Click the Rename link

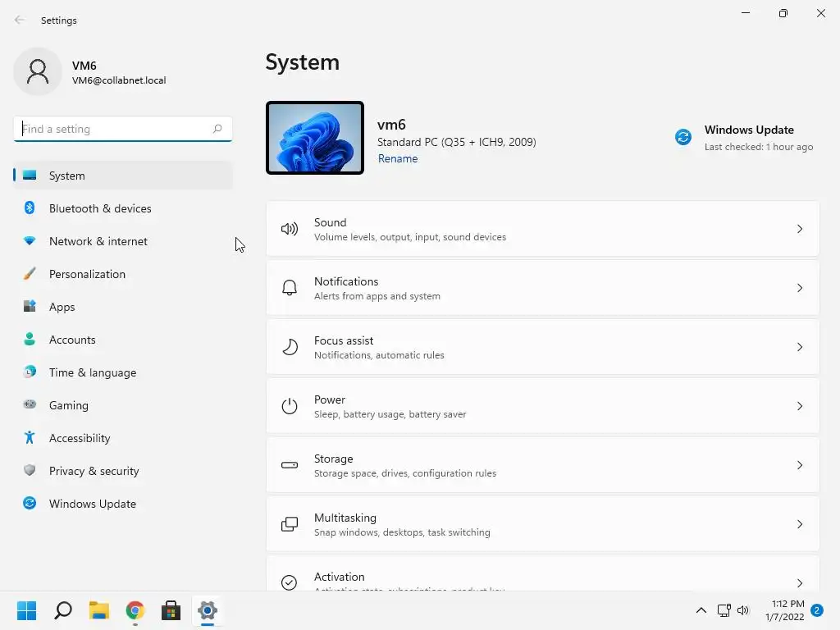(398, 158)
